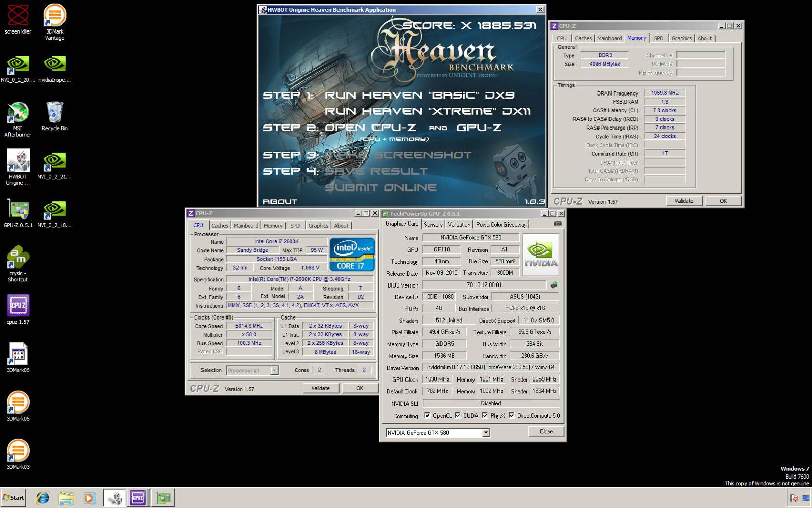The height and width of the screenshot is (508, 812).
Task: Click the DRAM Frequency value 1069.8 MHz
Action: [x=665, y=93]
